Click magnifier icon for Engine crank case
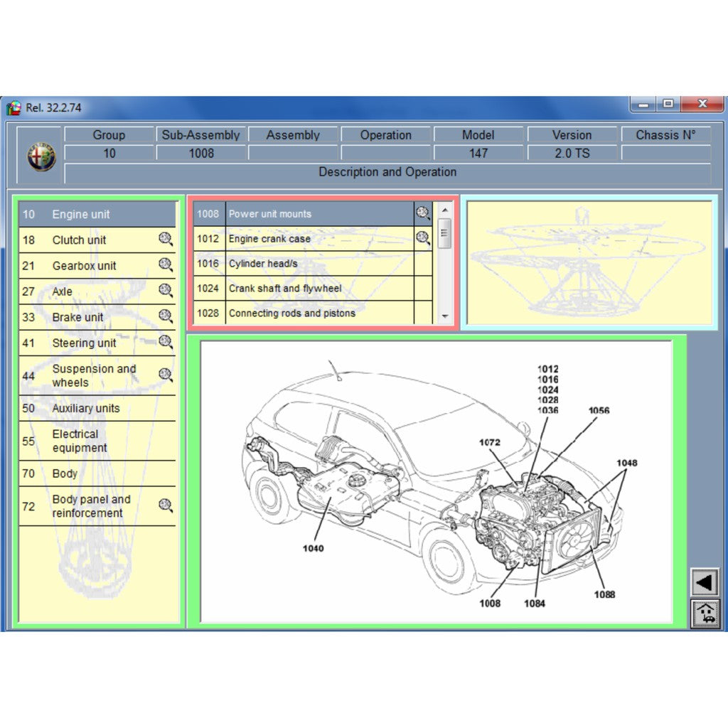 (423, 238)
